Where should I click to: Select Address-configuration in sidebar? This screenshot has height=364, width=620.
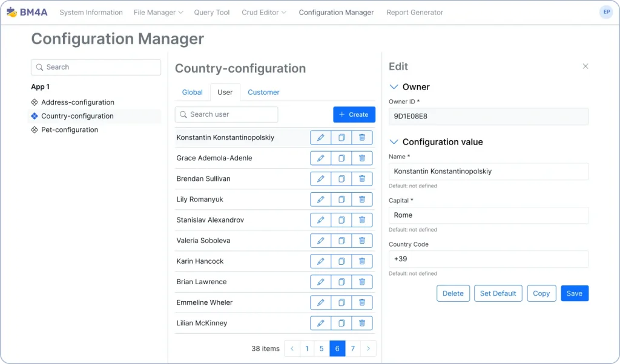95,102
